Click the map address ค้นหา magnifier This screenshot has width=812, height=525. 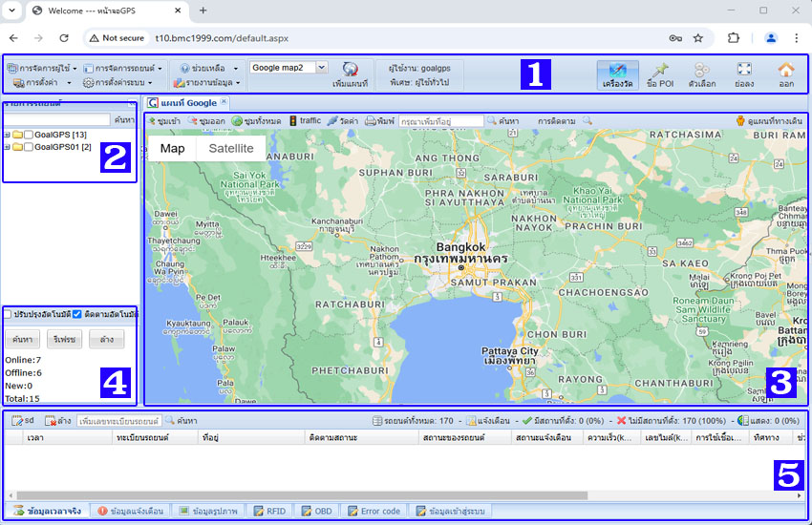(x=491, y=120)
